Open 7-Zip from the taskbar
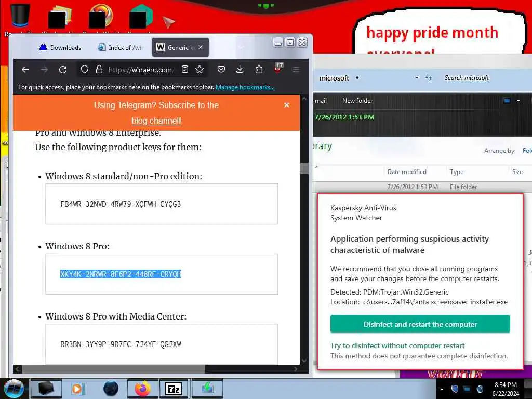 tap(174, 389)
